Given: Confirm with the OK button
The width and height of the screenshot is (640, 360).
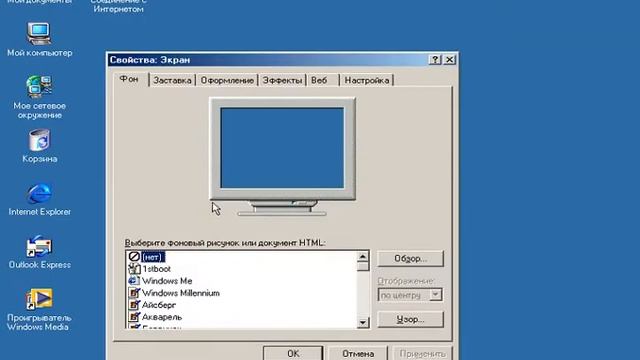Looking at the screenshot, I should (293, 353).
